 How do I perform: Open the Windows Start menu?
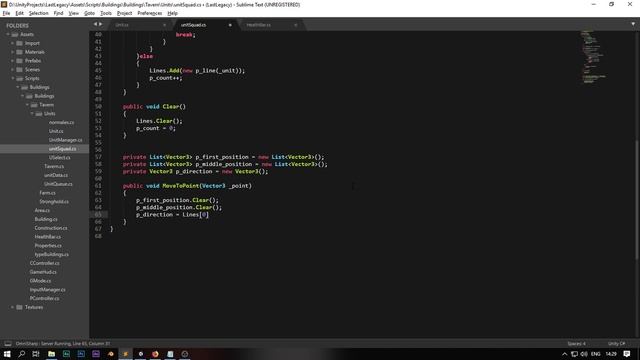point(7,354)
